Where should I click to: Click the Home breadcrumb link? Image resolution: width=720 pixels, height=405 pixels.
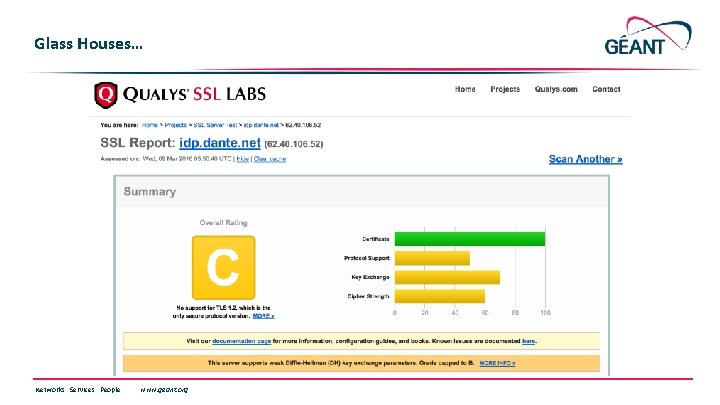point(150,125)
